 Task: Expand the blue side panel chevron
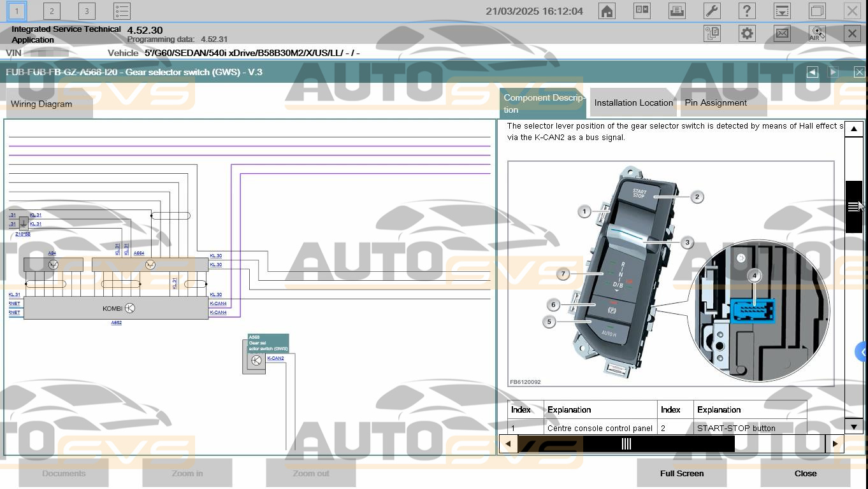pos(862,351)
